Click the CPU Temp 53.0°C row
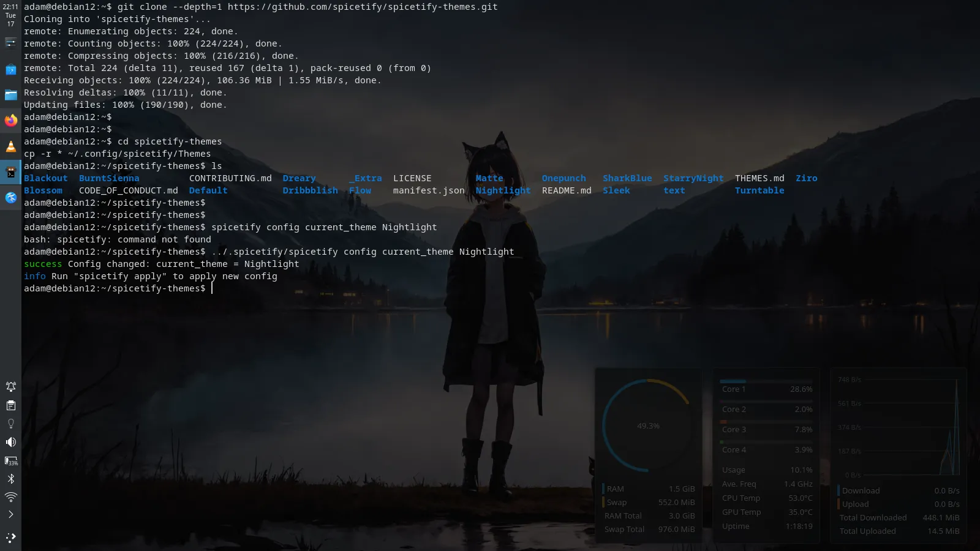 (767, 498)
